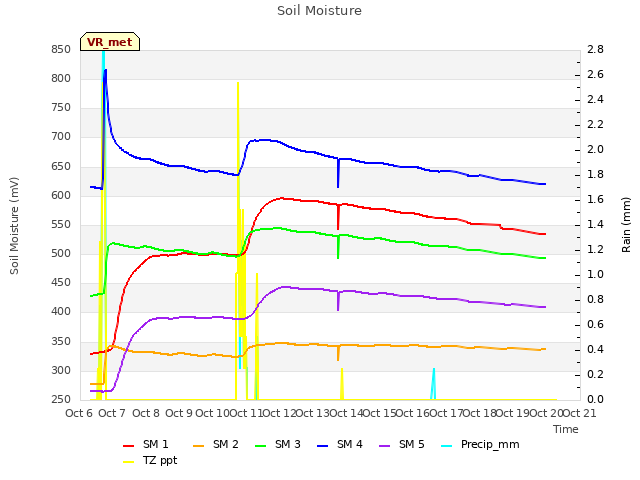Click the purple SM 5 legend swatch
The image size is (640, 480).
[384, 446]
